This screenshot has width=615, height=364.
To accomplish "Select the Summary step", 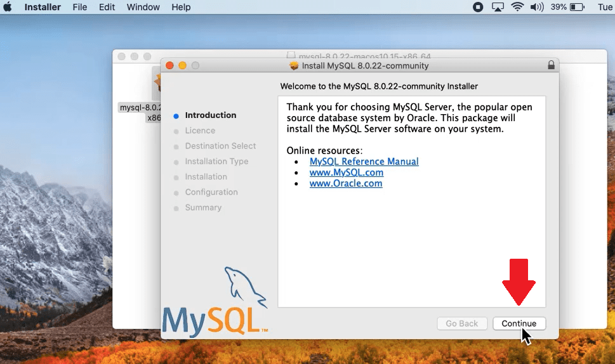I will 203,207.
